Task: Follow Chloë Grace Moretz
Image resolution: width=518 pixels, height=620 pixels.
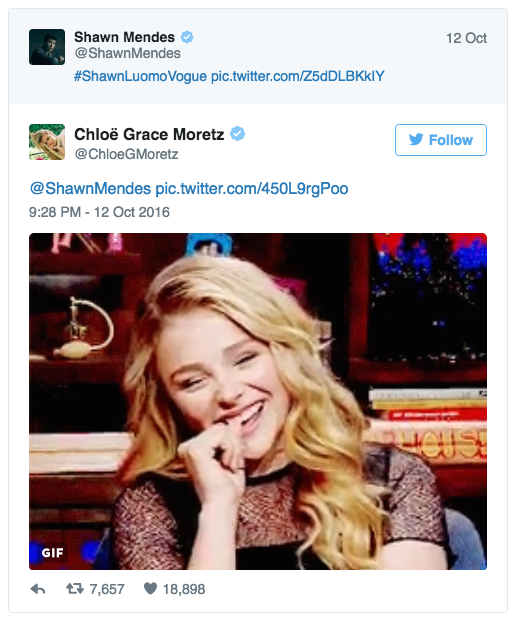Action: pyautogui.click(x=441, y=140)
